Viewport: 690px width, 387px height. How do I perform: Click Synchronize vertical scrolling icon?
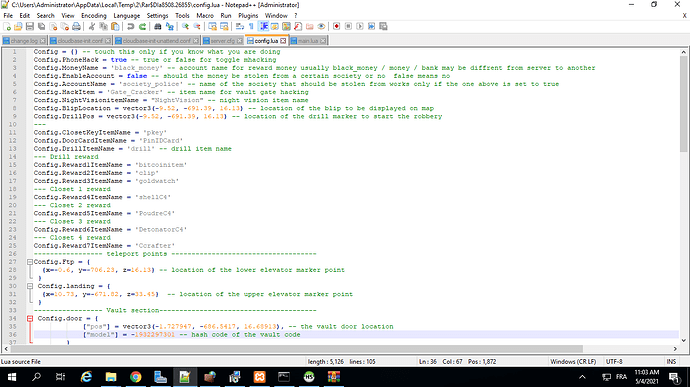[213, 26]
